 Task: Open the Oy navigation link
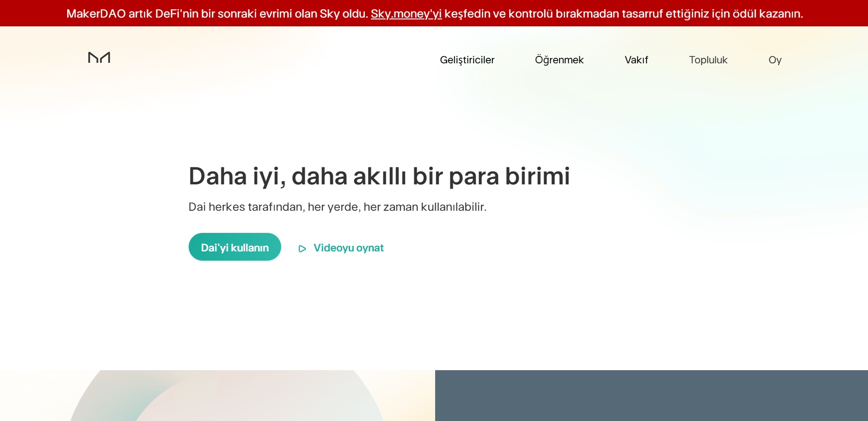click(x=775, y=60)
